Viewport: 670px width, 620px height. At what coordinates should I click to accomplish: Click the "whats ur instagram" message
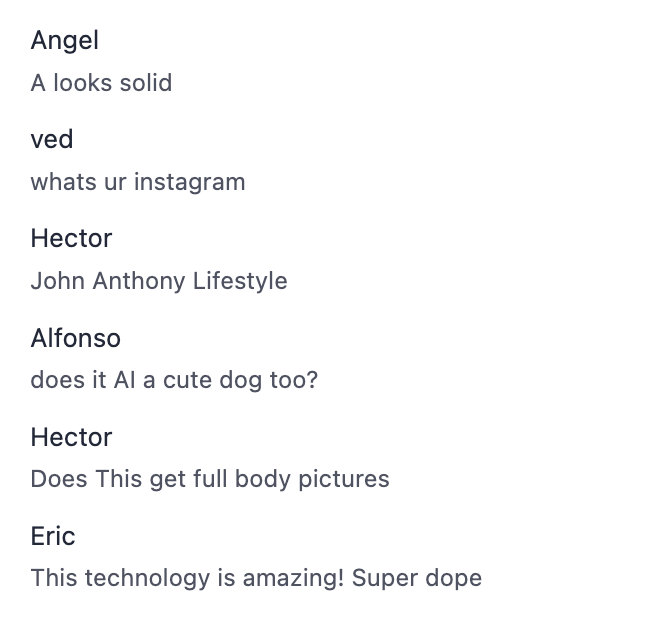[138, 181]
